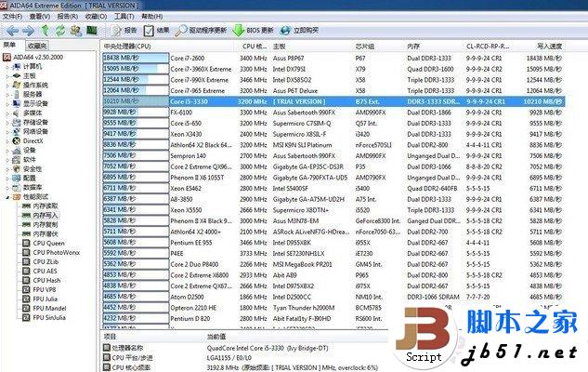This screenshot has width=588, height=372.
Task: Open 驱动程序更新 driver update
Action: [201, 31]
